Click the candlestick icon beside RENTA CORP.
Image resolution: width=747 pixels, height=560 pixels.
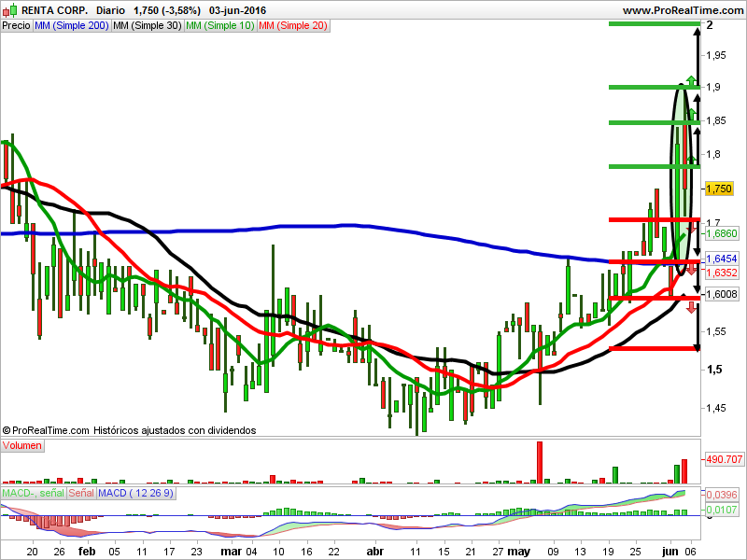tap(10, 10)
